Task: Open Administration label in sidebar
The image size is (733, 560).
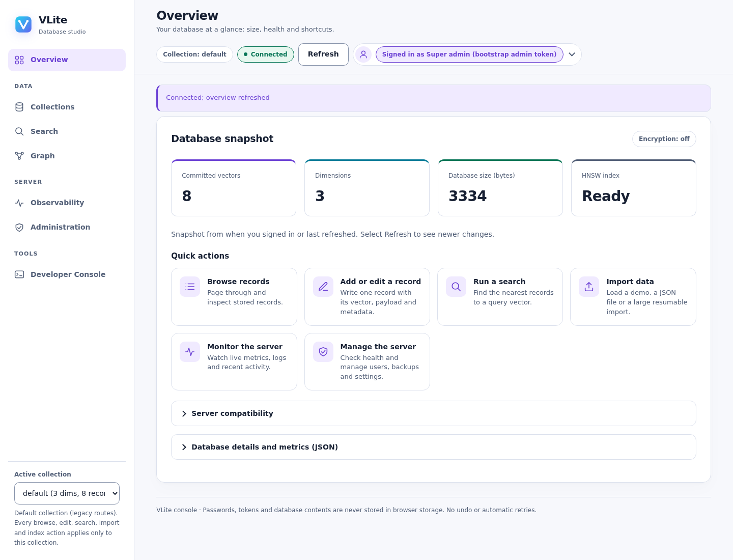Action: pos(60,227)
